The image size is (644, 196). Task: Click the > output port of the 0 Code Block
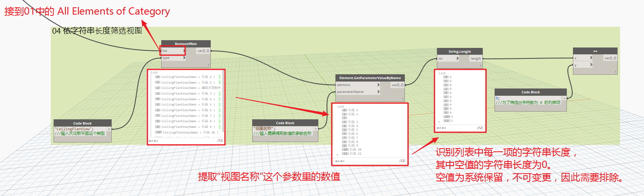pos(564,98)
